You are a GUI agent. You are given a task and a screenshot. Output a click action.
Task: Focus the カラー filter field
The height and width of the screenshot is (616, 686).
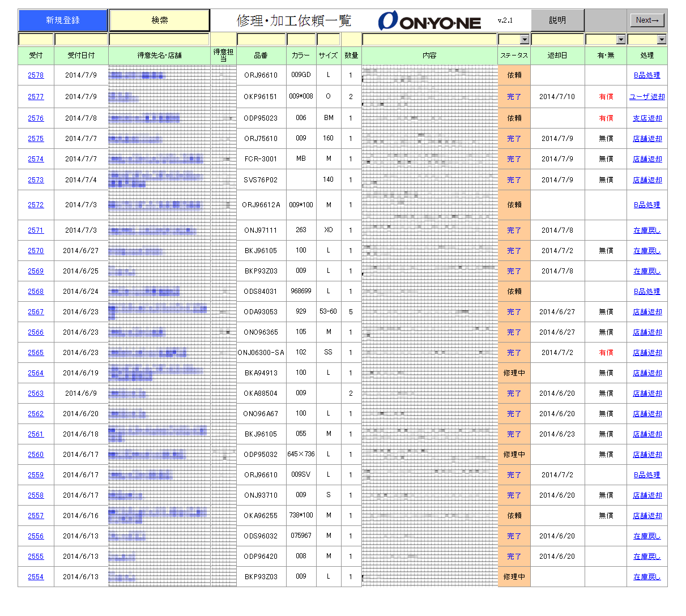(301, 40)
